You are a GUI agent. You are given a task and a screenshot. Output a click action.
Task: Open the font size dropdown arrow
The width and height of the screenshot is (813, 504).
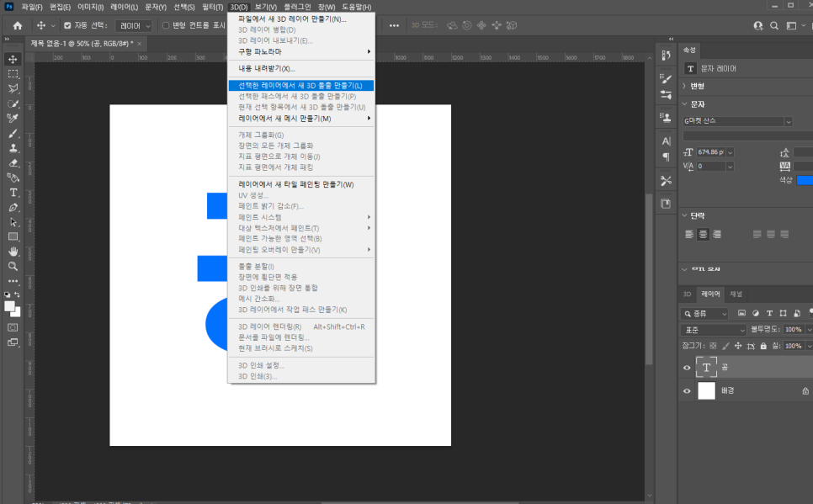730,152
